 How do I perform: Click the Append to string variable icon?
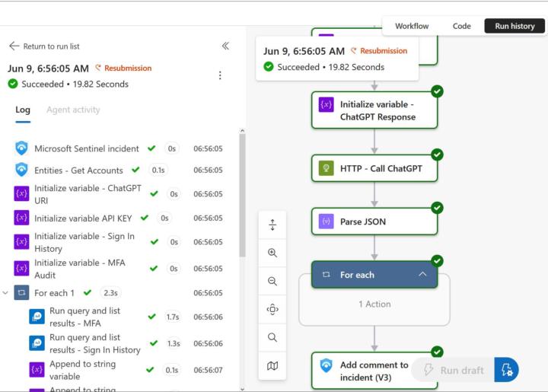[37, 370]
